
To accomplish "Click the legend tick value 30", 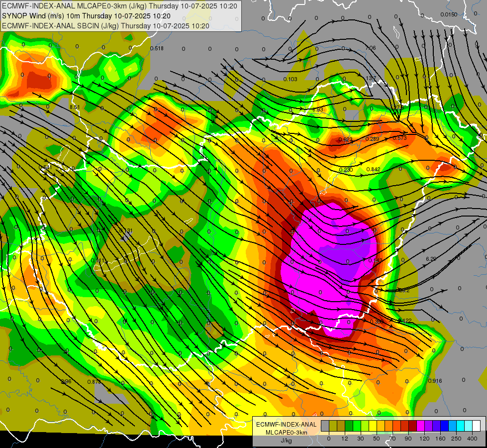I will click(361, 439).
